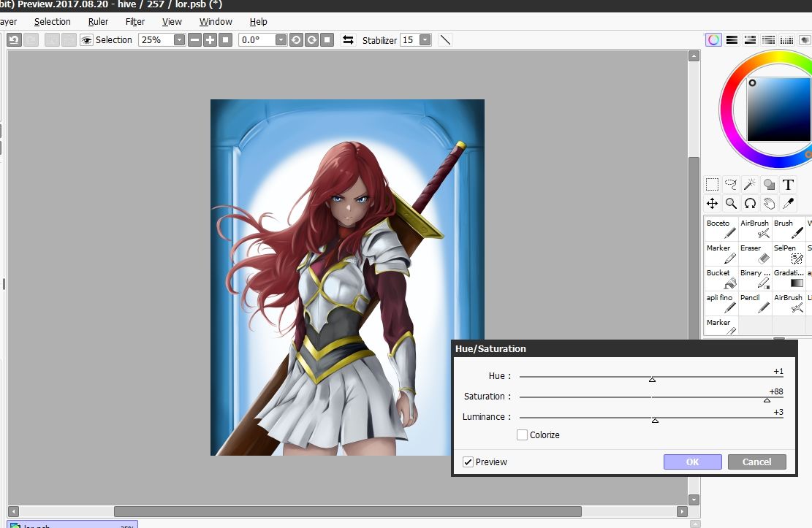The height and width of the screenshot is (528, 812).
Task: Open the rotation angle dropdown
Action: tap(281, 40)
